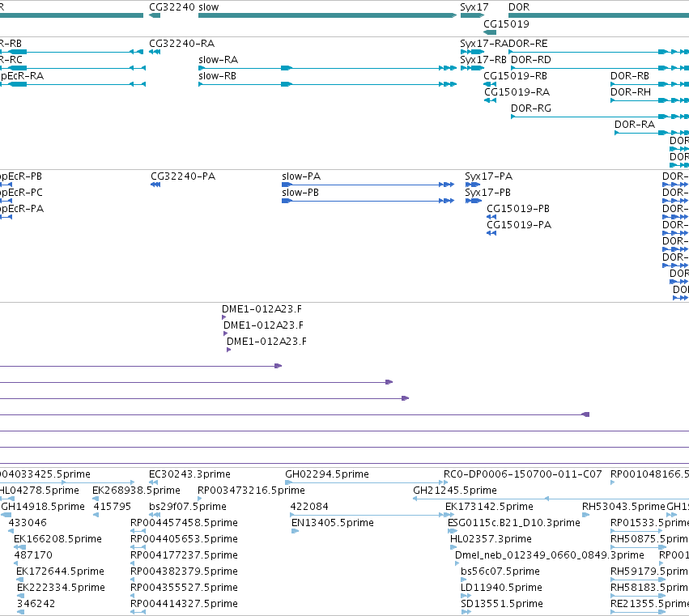The image size is (689, 616).
Task: Click the DOR-RA transcript label
Action: click(635, 125)
